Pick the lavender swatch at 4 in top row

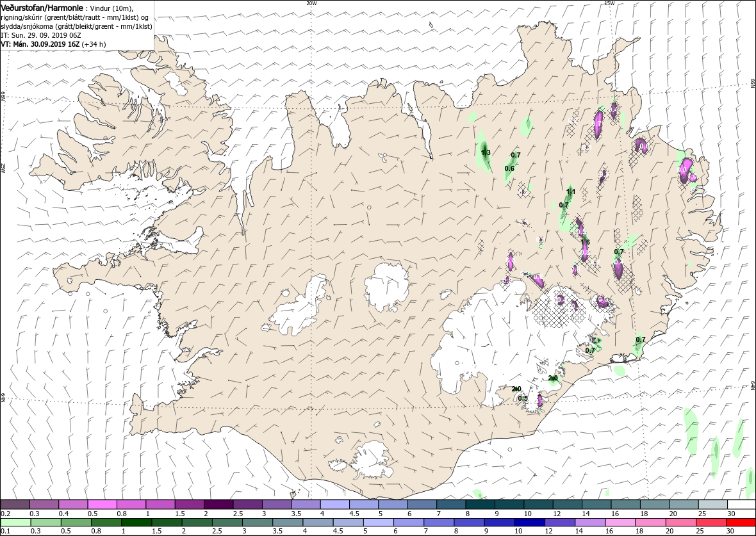point(334,505)
